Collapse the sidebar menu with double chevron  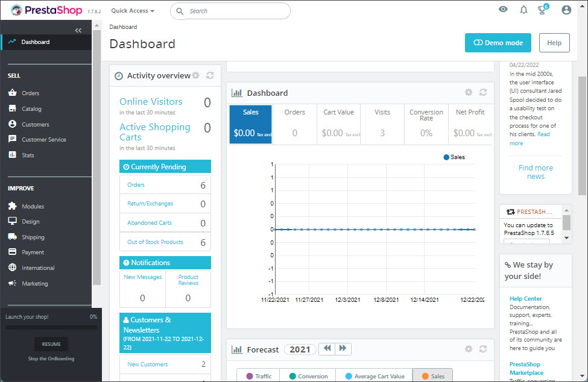point(78,30)
